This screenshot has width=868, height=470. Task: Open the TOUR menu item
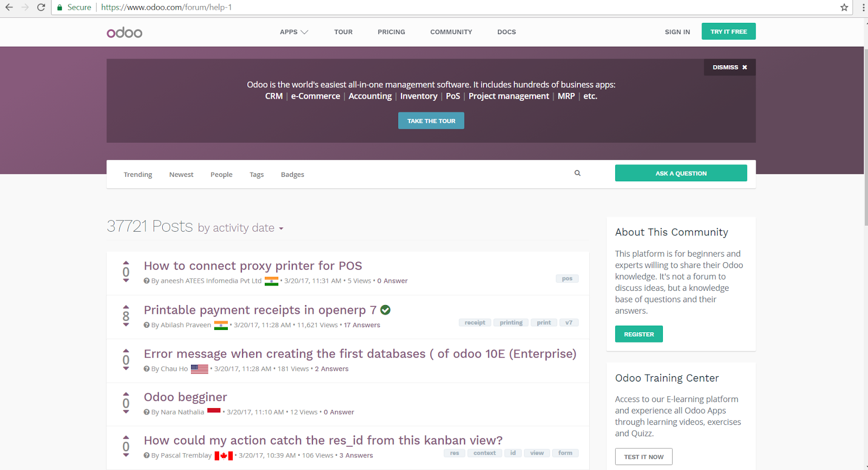click(343, 32)
